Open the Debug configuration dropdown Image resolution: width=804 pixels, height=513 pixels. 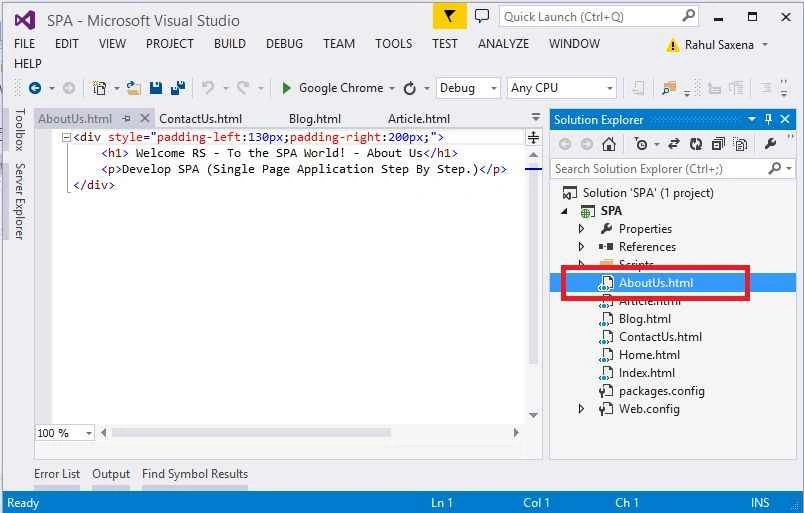(x=468, y=88)
